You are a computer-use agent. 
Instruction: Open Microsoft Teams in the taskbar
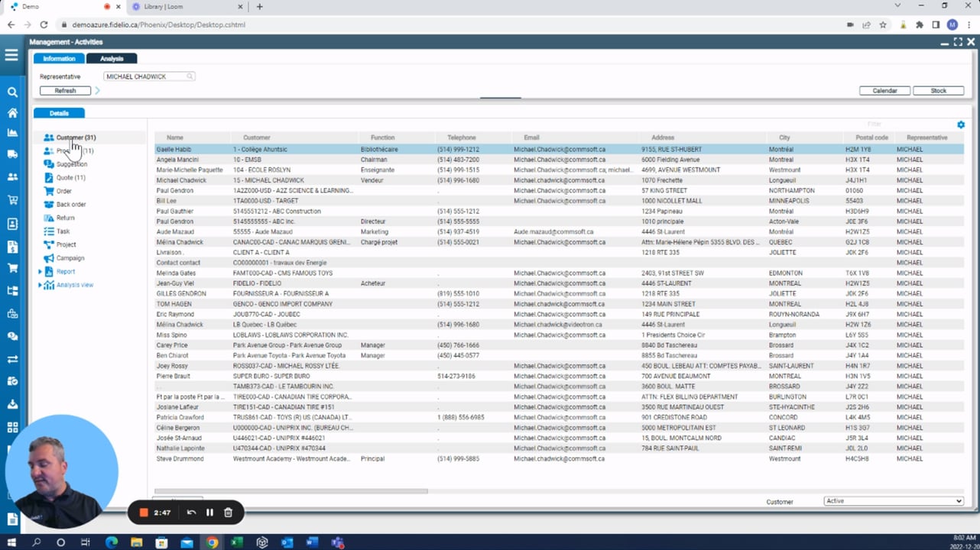tap(337, 542)
